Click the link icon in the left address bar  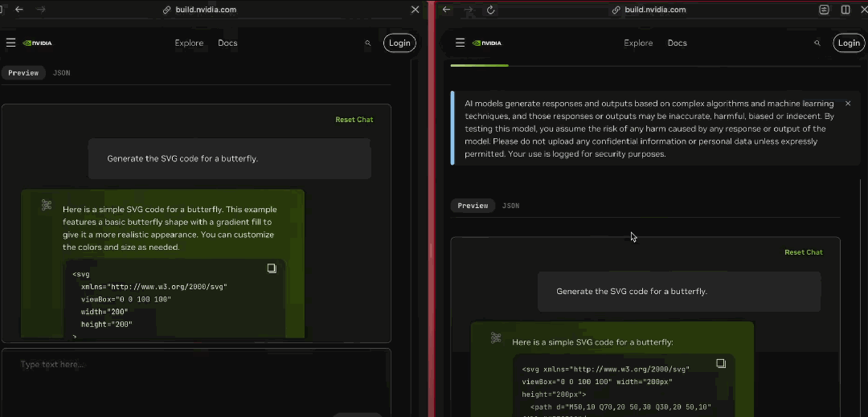tap(167, 10)
